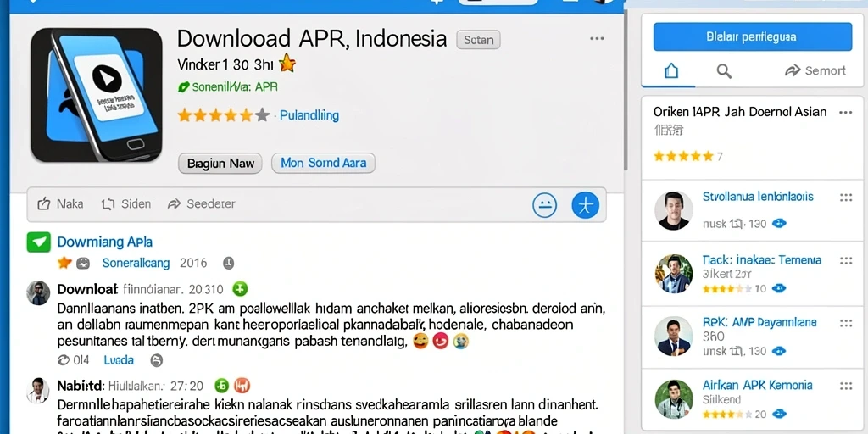
Task: Click the green checkmark icon beside Dowmiang Apla
Action: (39, 242)
